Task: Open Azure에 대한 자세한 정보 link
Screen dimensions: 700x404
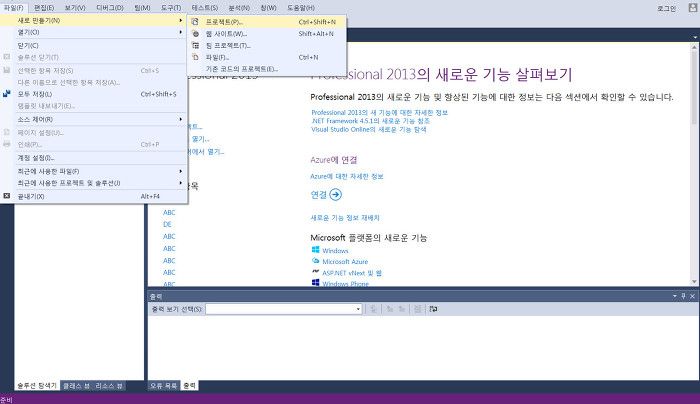Action: [x=347, y=176]
